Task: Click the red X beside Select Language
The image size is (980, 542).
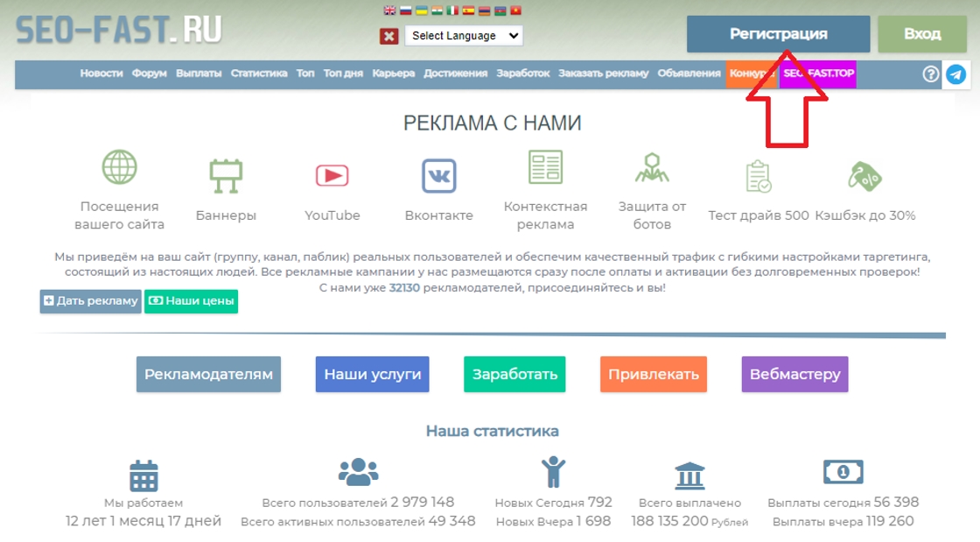Action: pos(388,36)
